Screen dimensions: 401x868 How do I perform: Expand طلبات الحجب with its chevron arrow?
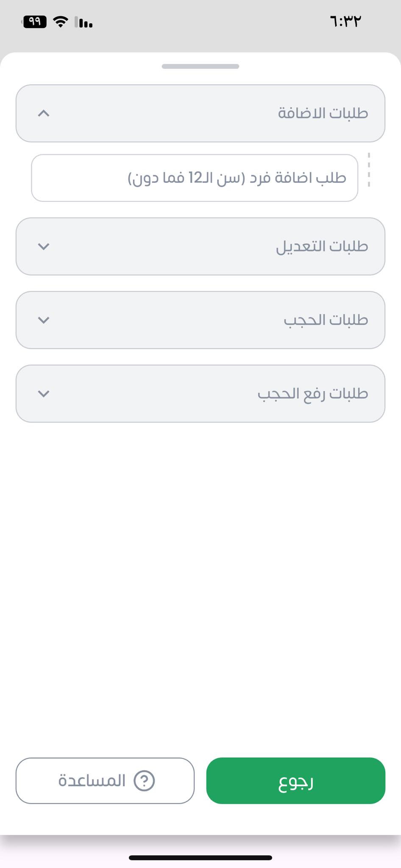(44, 320)
